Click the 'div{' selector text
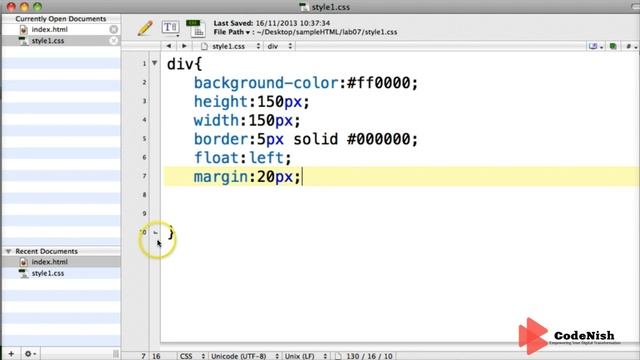The width and height of the screenshot is (640, 360). [x=184, y=64]
